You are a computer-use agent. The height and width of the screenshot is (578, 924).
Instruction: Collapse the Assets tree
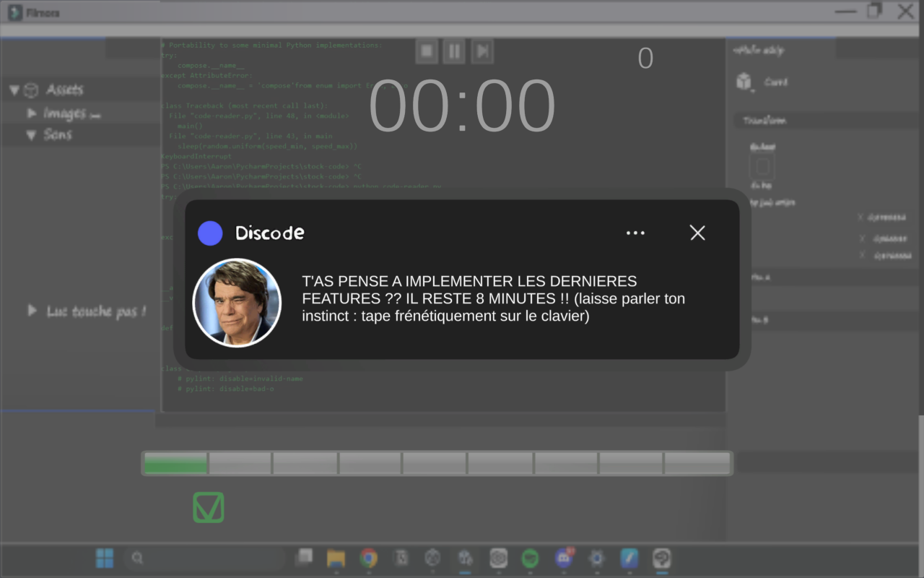[14, 90]
